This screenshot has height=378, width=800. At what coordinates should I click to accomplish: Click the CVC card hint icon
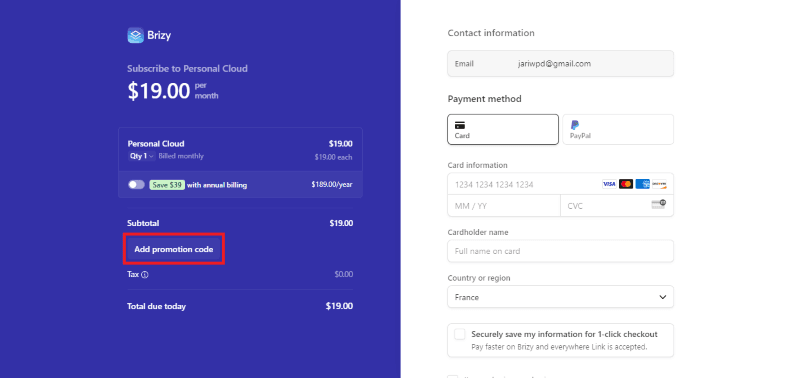click(659, 205)
